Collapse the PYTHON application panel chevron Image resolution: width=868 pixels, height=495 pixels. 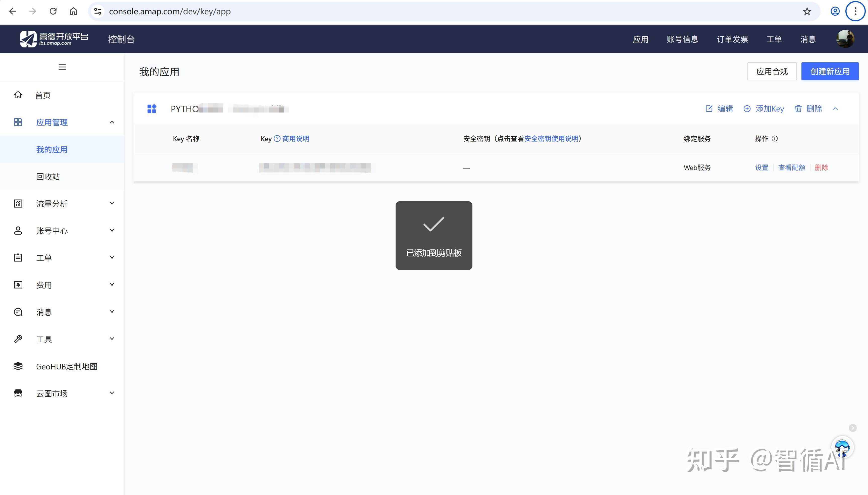835,109
